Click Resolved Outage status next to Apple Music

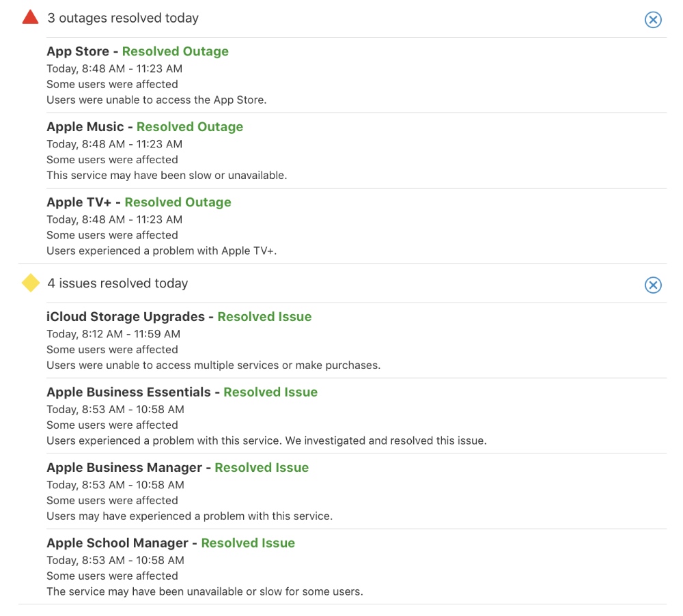point(190,127)
